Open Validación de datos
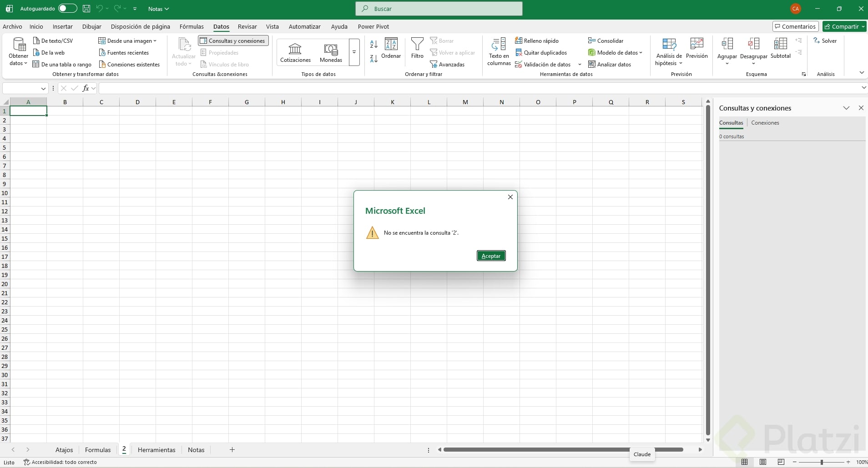Screen dimensions: 868x468 pos(543,65)
